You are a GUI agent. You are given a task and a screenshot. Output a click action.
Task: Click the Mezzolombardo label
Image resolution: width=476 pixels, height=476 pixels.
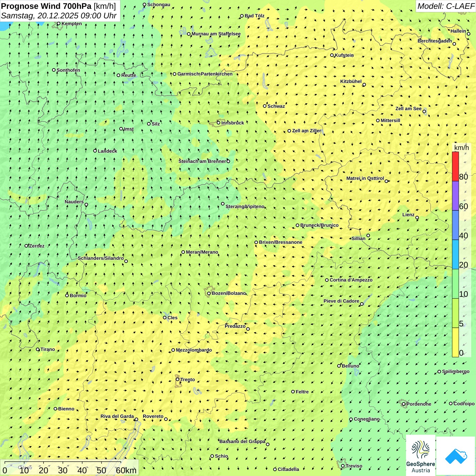194,350
